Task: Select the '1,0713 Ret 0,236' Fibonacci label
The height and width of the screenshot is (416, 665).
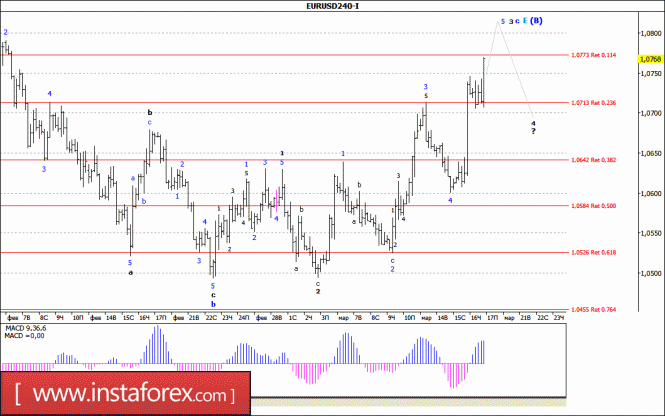Action: (594, 103)
